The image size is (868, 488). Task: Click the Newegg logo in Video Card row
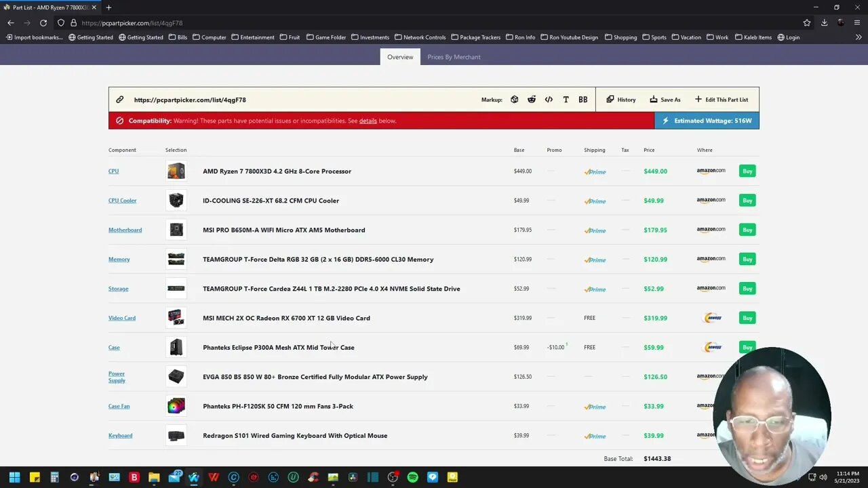pyautogui.click(x=713, y=318)
